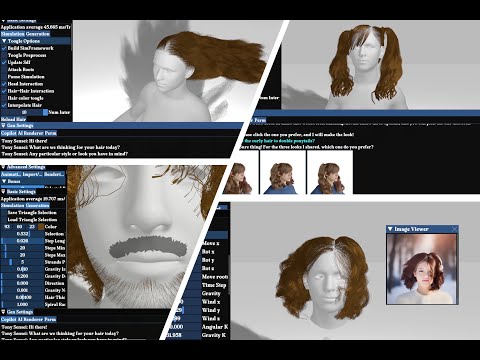
Task: Click the Num Inter slider
Action: pyautogui.click(x=25, y=112)
